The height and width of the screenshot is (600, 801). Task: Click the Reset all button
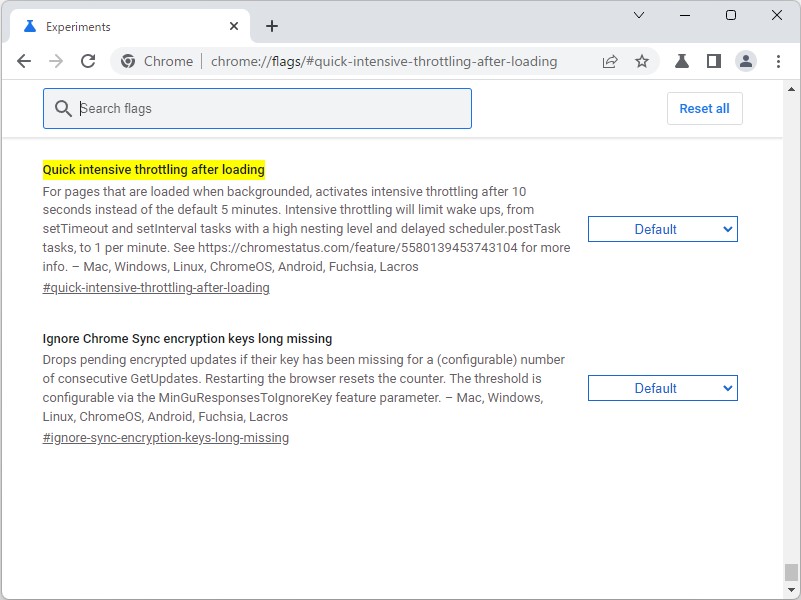pos(704,108)
